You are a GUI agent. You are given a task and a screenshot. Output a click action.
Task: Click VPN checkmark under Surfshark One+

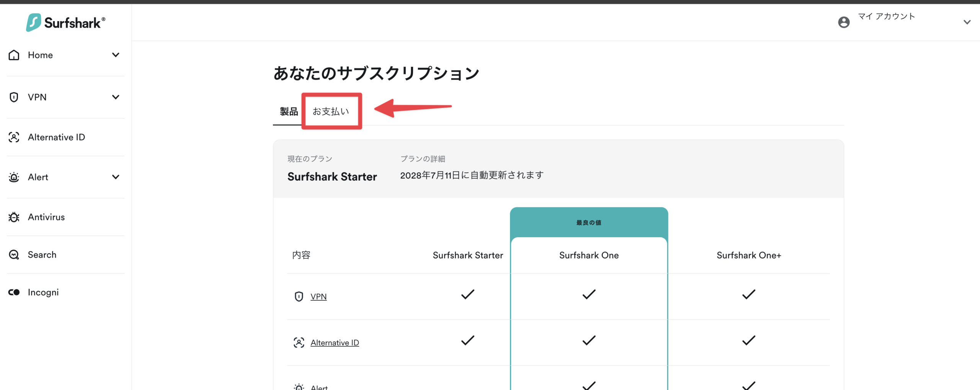749,294
